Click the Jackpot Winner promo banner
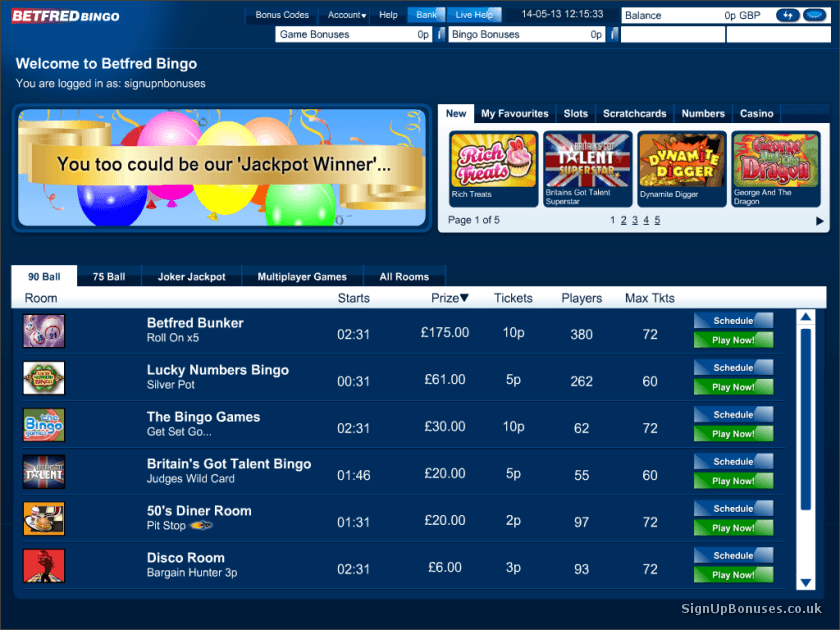 [x=222, y=168]
